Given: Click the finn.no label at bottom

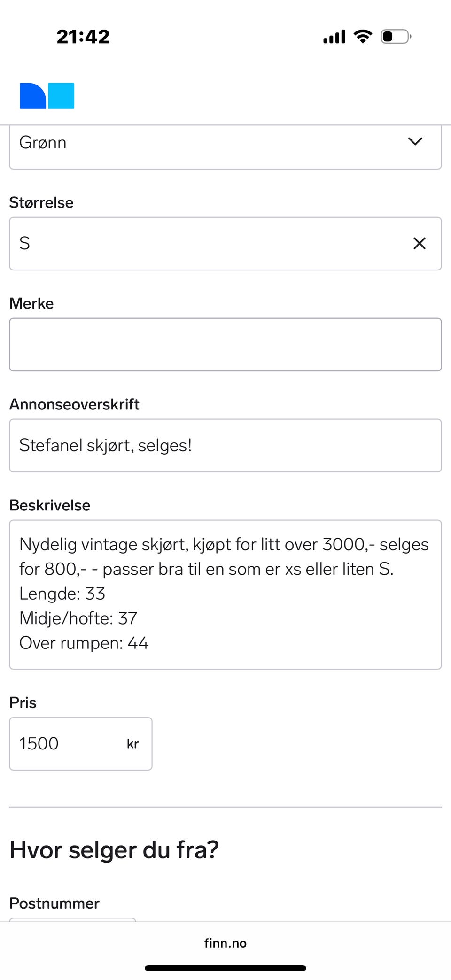Looking at the screenshot, I should coord(225,943).
